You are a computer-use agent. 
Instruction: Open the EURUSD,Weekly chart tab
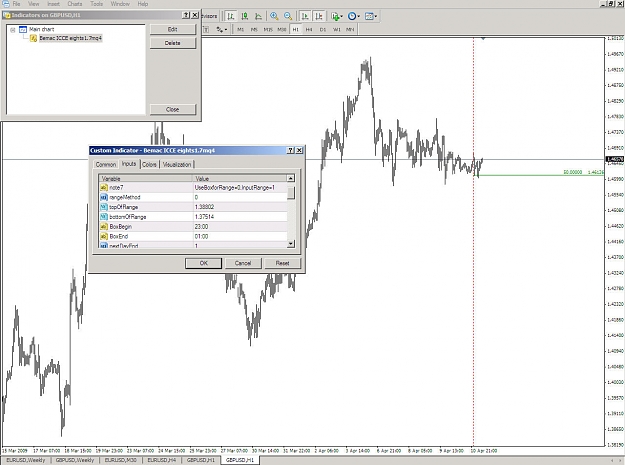[26, 460]
